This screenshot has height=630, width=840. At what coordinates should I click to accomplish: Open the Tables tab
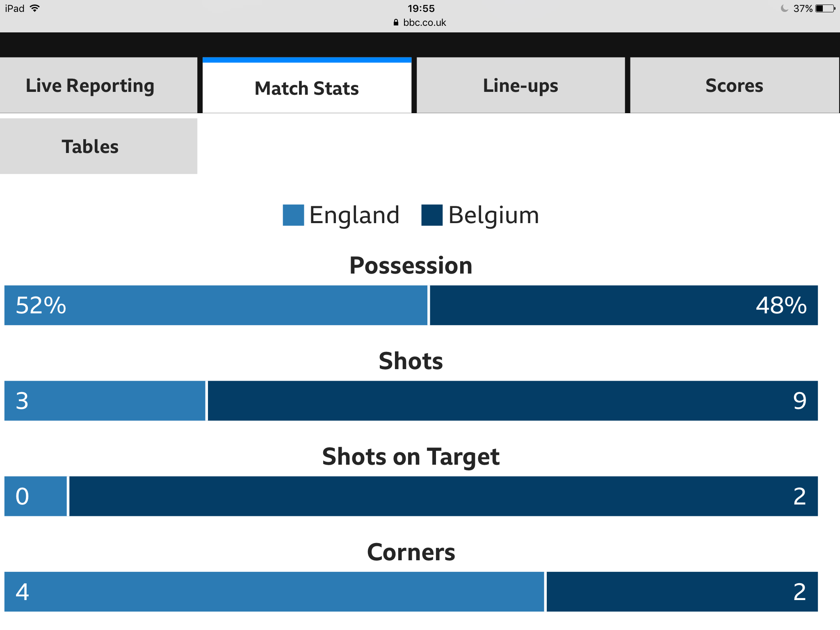pos(98,146)
